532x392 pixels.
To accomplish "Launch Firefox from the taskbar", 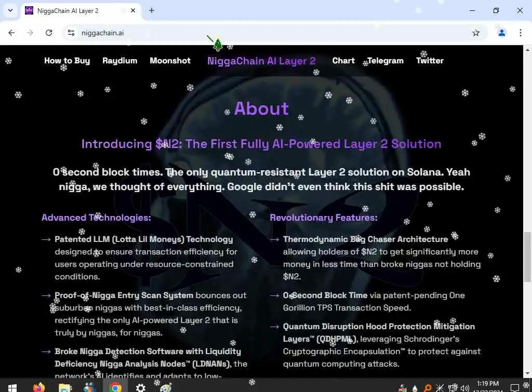I will point(38,387).
